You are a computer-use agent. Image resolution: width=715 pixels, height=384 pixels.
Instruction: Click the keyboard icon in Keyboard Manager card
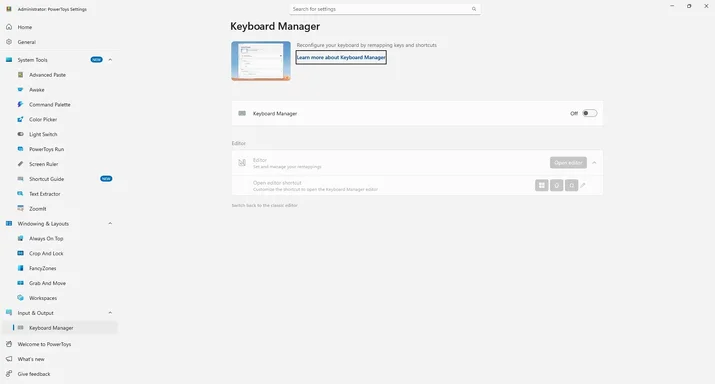coord(242,113)
